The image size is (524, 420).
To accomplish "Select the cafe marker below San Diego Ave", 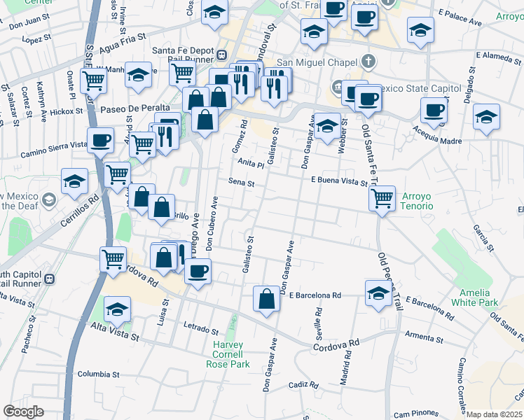I will [x=198, y=274].
